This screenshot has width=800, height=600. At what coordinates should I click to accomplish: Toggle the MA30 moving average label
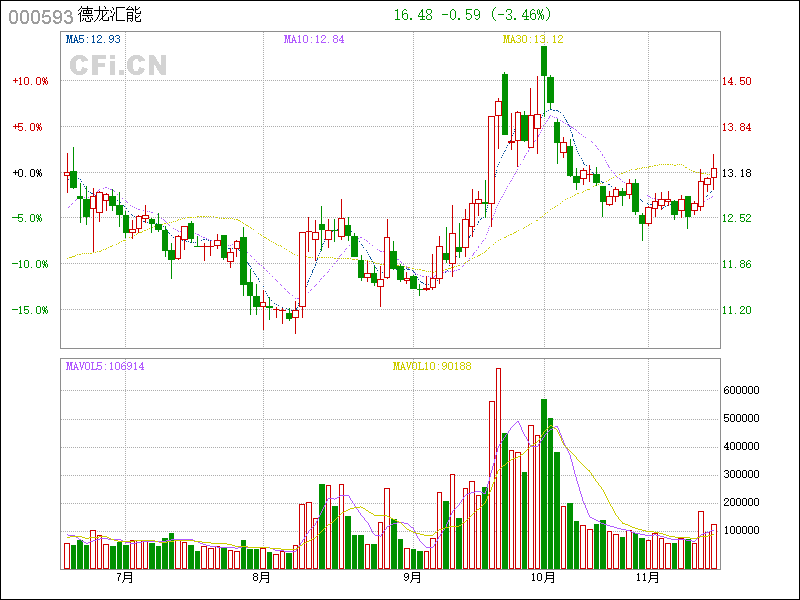pos(533,39)
